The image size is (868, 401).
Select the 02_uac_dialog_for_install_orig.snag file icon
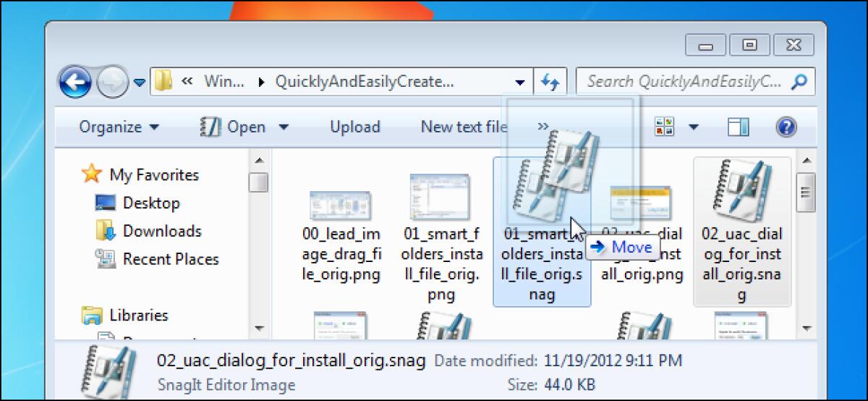point(743,191)
